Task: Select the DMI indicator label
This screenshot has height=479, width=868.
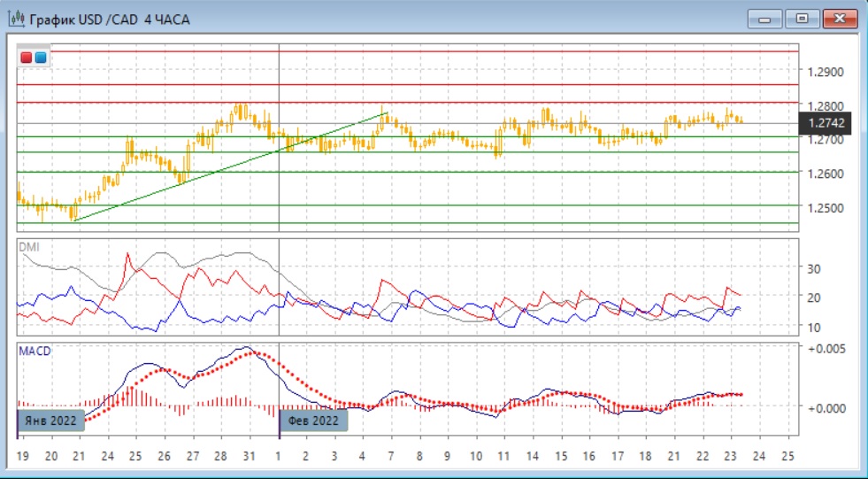Action: pyautogui.click(x=29, y=247)
